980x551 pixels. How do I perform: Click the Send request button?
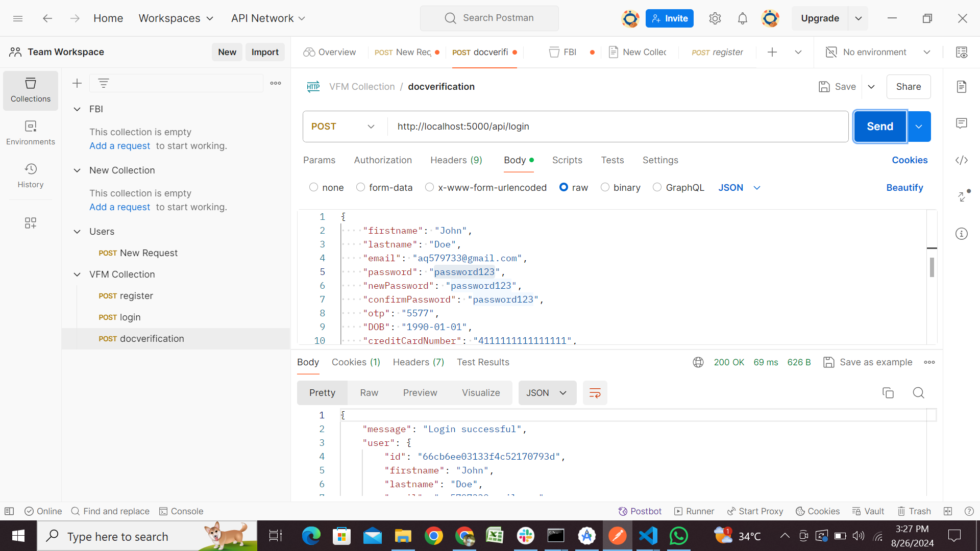pos(880,127)
